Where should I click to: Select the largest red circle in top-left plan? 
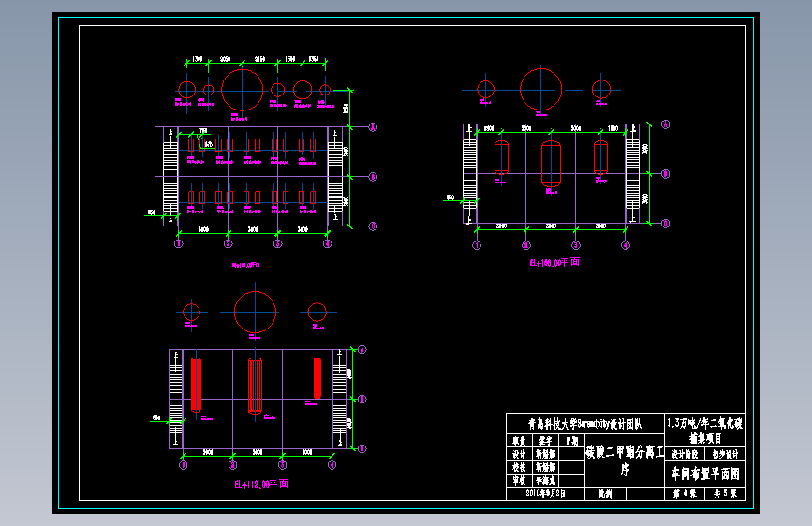(242, 90)
